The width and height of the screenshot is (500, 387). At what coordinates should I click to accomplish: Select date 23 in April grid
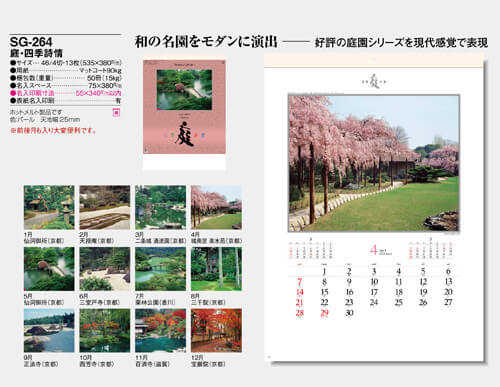pos(349,303)
